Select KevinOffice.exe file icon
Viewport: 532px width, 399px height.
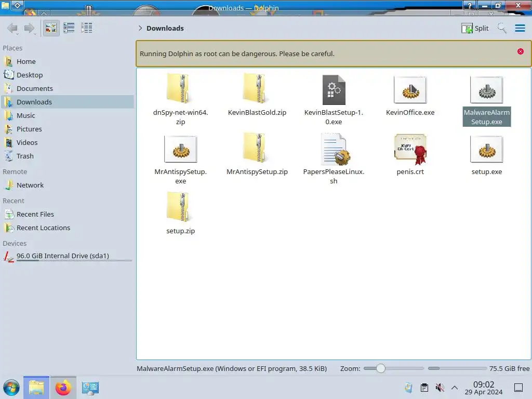tap(410, 90)
